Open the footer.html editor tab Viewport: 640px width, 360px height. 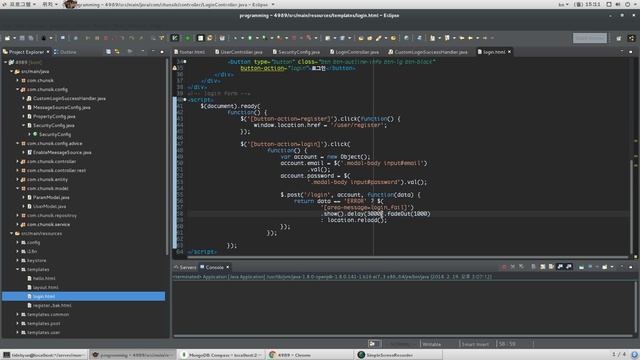point(189,52)
